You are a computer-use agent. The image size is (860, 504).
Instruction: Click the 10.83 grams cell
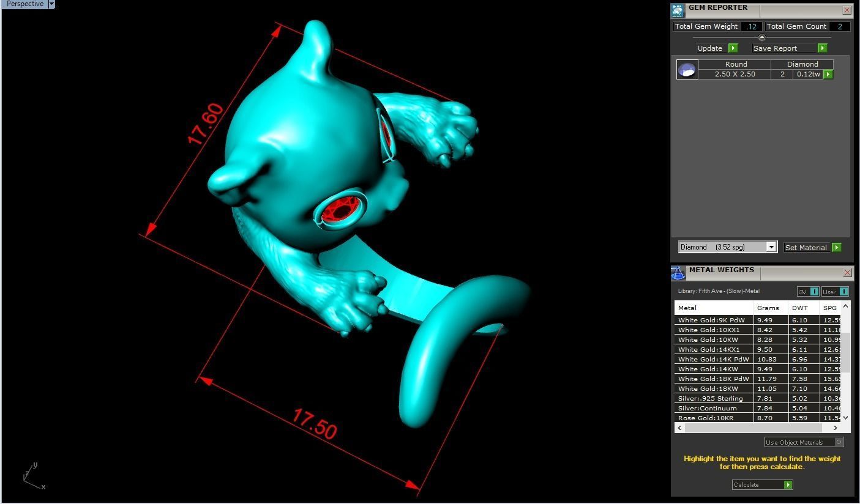[771, 359]
